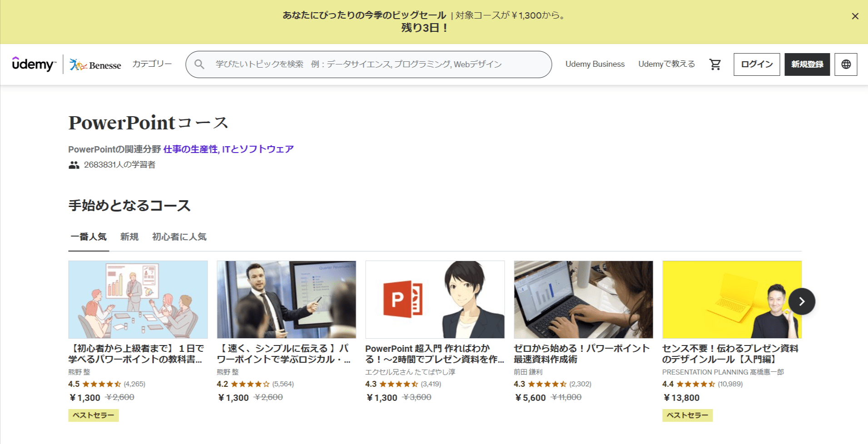Select the 一番人気 tab

[x=89, y=237]
